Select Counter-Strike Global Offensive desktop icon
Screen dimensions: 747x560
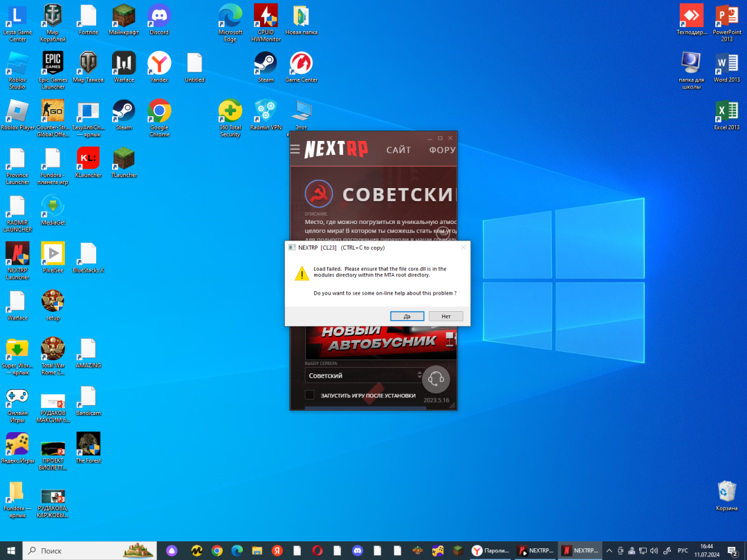click(x=53, y=118)
